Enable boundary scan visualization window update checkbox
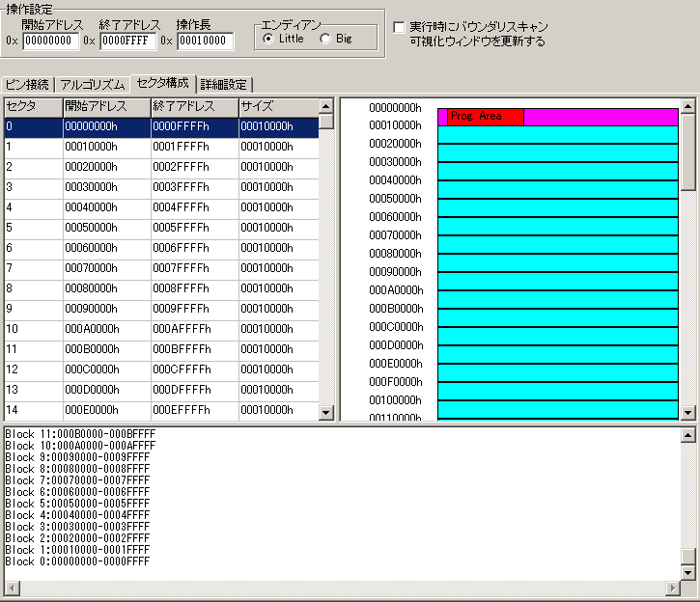 click(400, 27)
